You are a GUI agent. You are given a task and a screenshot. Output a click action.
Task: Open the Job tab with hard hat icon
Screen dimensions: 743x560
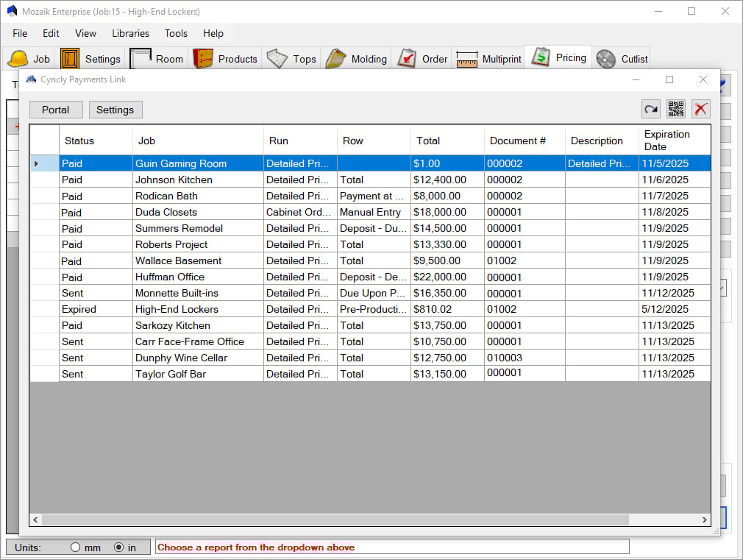(29, 59)
